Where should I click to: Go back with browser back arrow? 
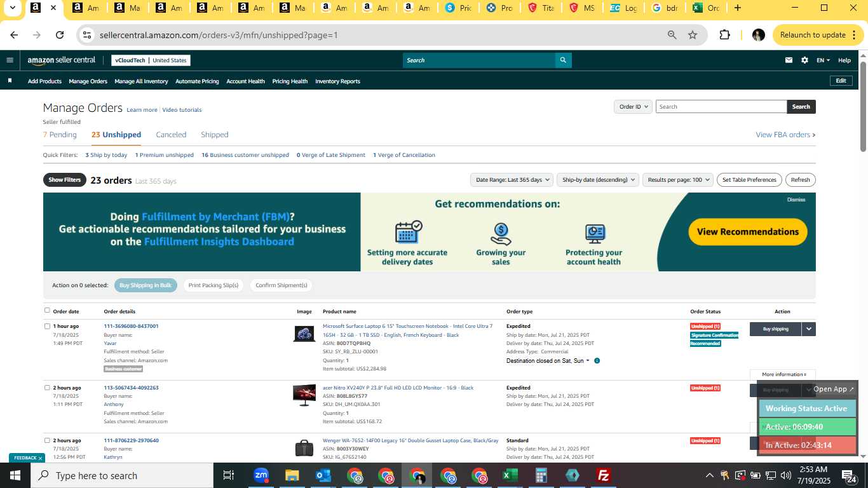click(14, 35)
